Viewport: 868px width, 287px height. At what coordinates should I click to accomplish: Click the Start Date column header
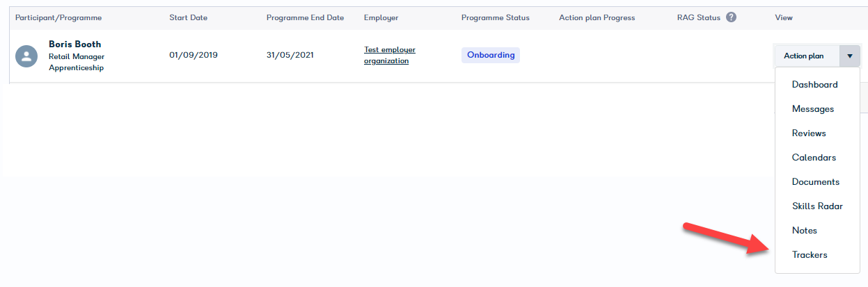[188, 18]
